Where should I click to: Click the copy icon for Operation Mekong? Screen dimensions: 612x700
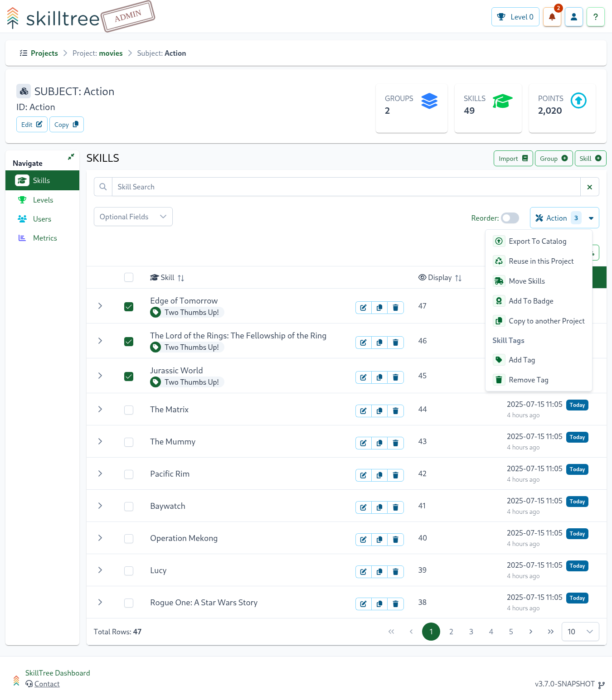[x=379, y=540]
